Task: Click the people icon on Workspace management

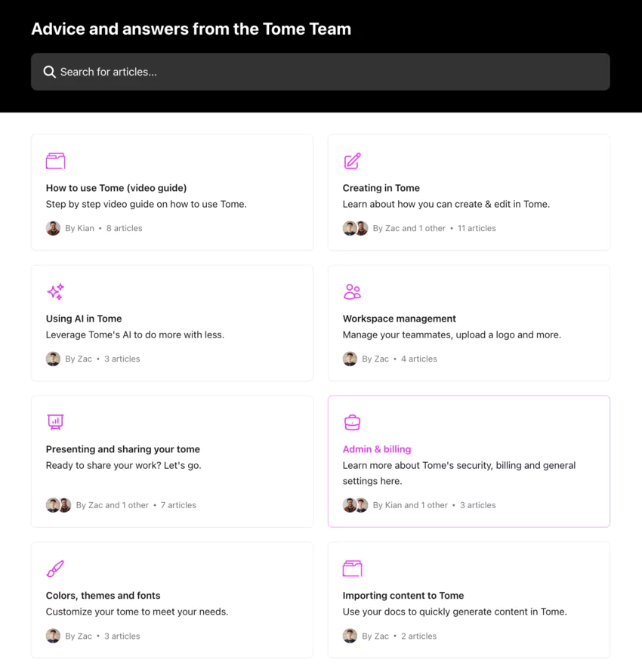Action: pos(352,291)
